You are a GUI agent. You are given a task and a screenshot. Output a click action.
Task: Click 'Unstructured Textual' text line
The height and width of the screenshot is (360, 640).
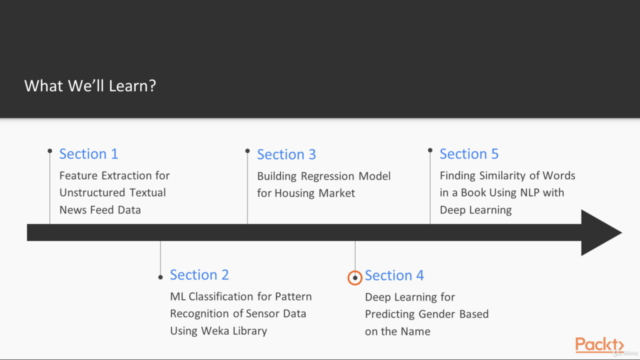point(113,193)
